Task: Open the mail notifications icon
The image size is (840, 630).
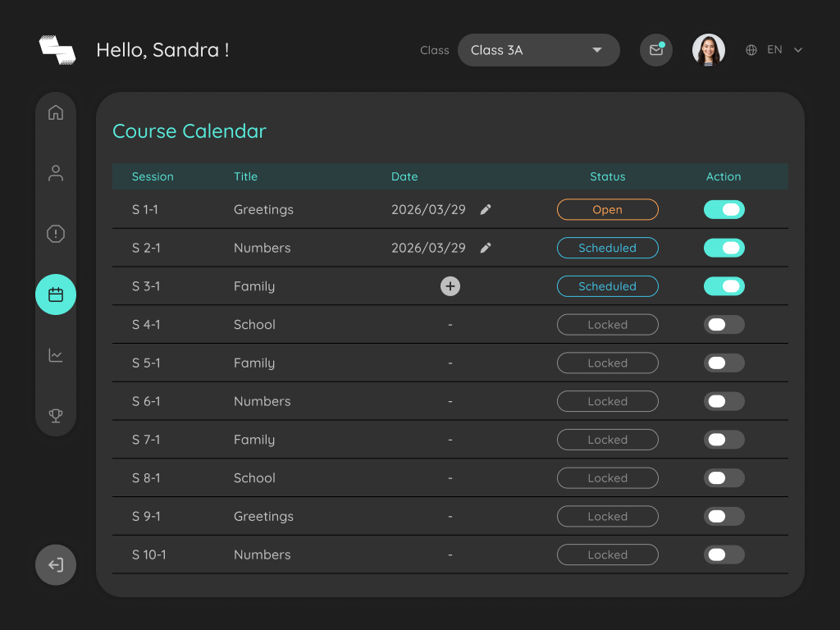Action: (x=656, y=50)
